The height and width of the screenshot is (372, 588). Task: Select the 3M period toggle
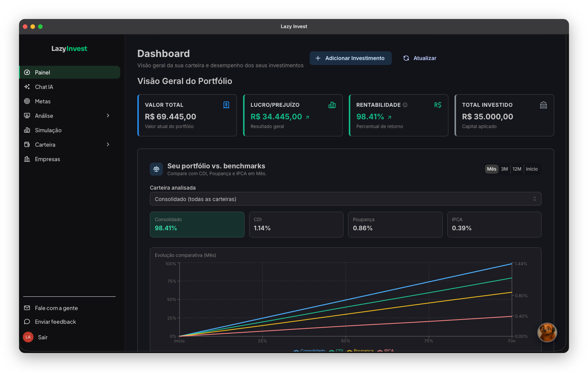[504, 169]
